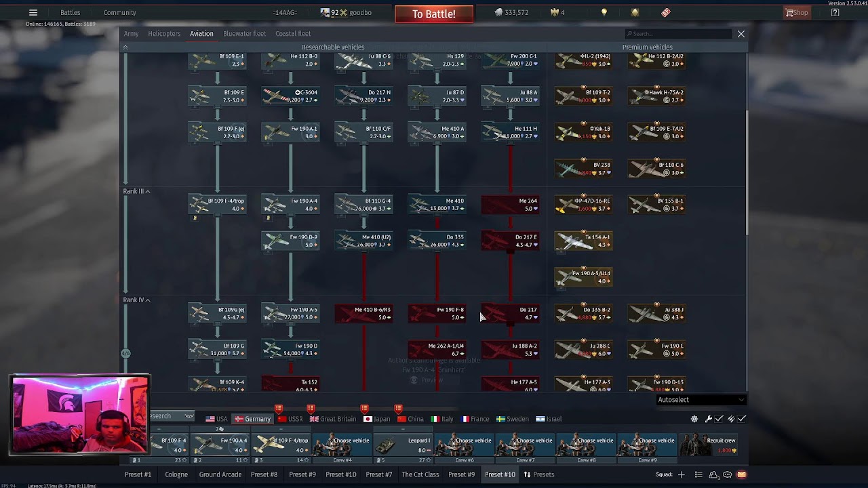This screenshot has height=488, width=868.
Task: Switch to the Coastal fleet tab
Action: tap(293, 33)
